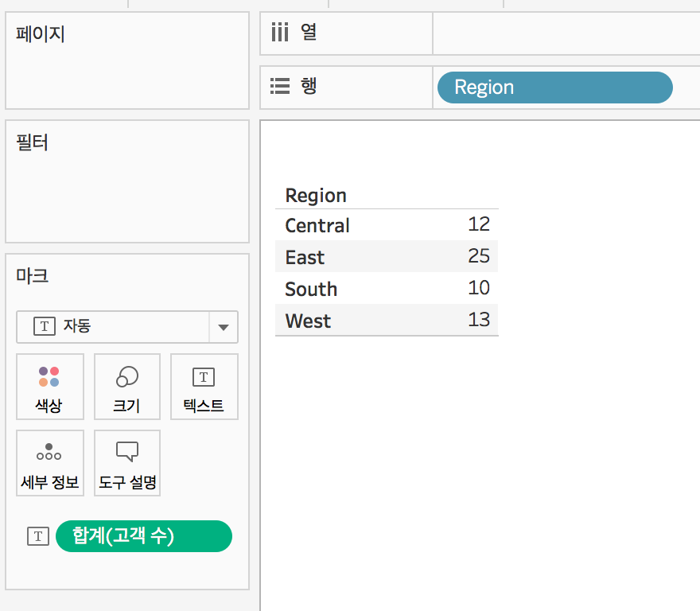Click the Color (색상) marks card

tap(49, 387)
